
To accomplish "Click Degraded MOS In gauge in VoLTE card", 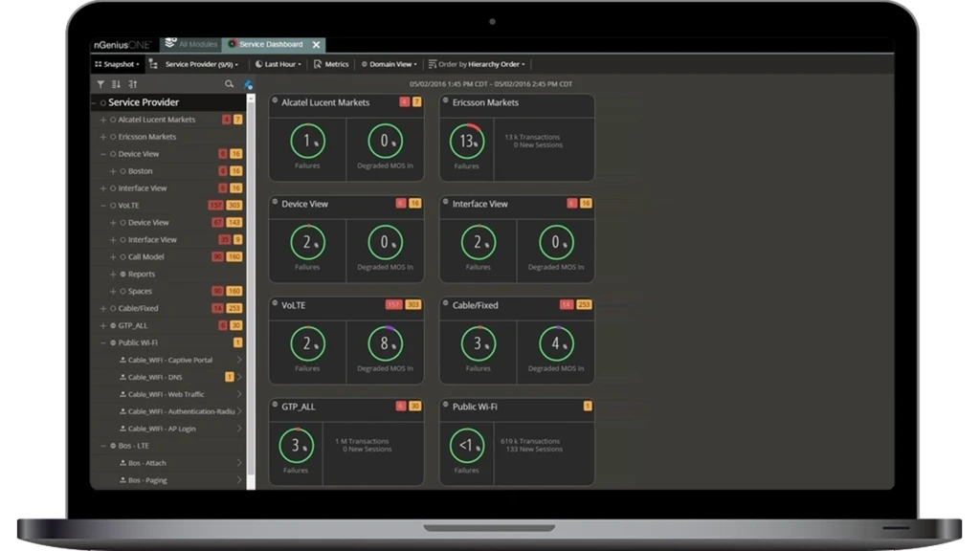I will tap(385, 343).
